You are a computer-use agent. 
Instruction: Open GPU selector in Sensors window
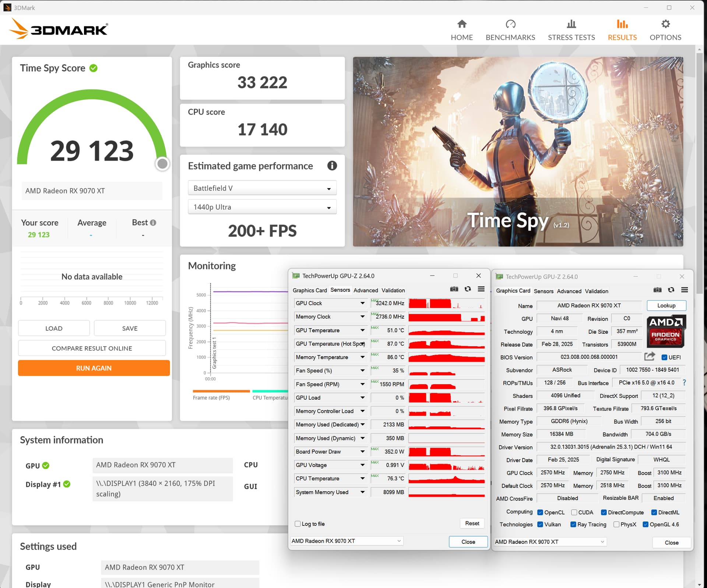tap(347, 541)
